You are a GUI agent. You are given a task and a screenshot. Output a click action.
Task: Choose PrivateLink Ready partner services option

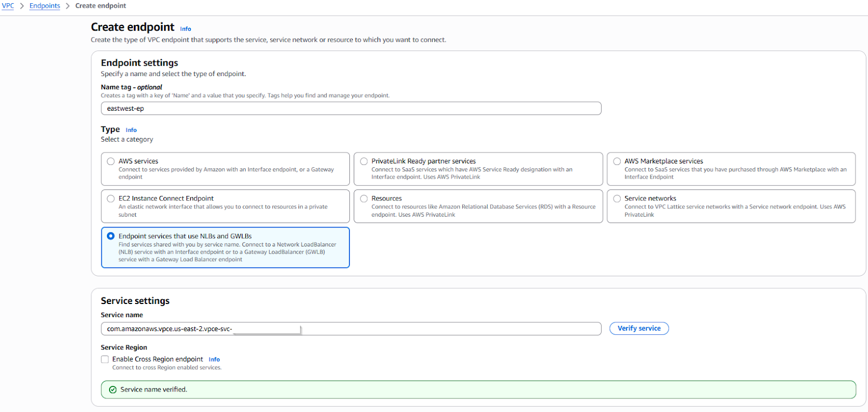click(364, 161)
